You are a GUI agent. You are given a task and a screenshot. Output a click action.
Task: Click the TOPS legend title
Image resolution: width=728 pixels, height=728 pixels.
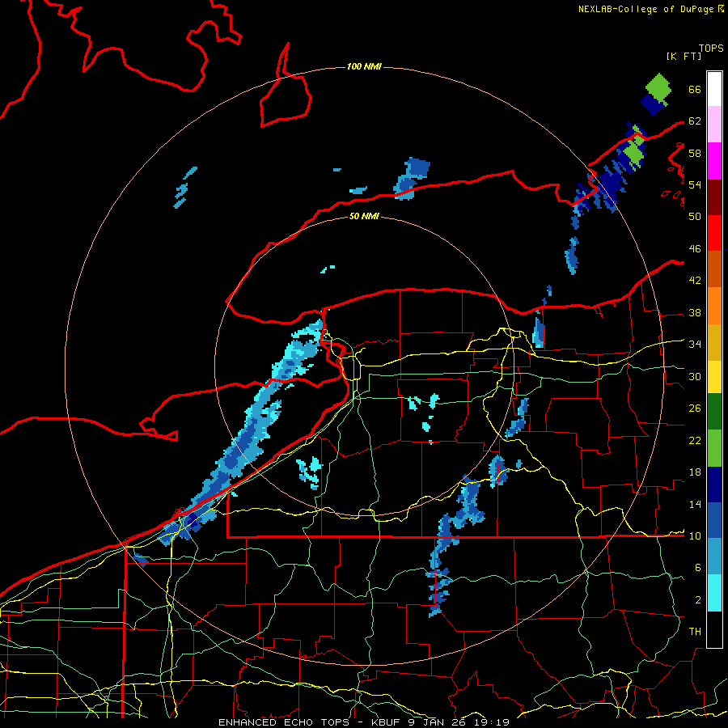click(x=711, y=49)
